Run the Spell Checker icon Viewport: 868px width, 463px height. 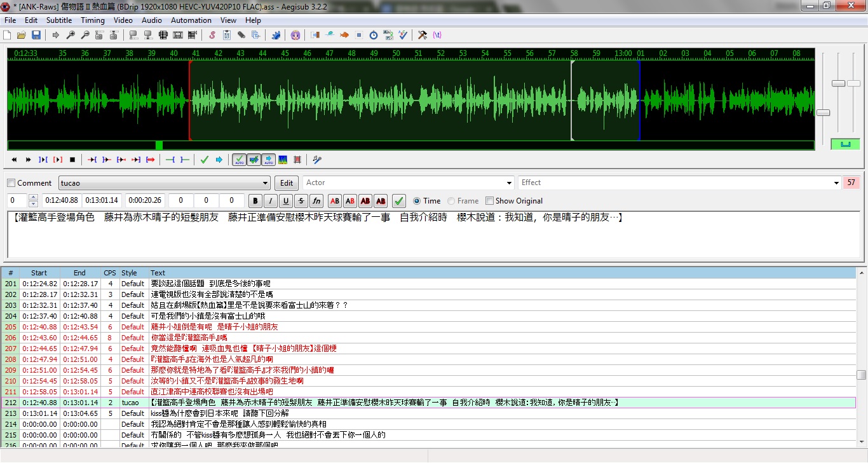(x=403, y=35)
